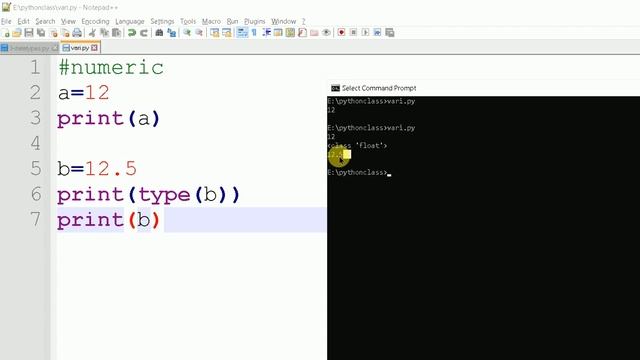Open the user-defined language toolbar icon
The height and width of the screenshot is (360, 640).
click(278, 33)
